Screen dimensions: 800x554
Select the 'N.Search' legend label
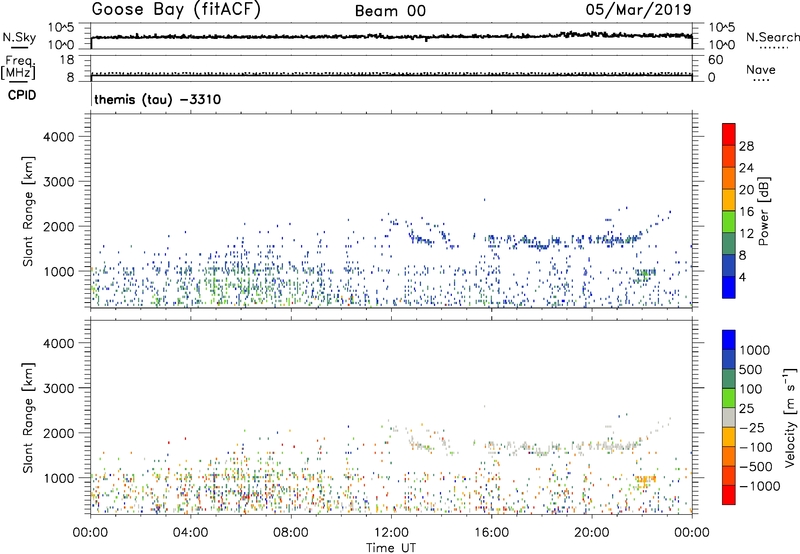point(772,37)
